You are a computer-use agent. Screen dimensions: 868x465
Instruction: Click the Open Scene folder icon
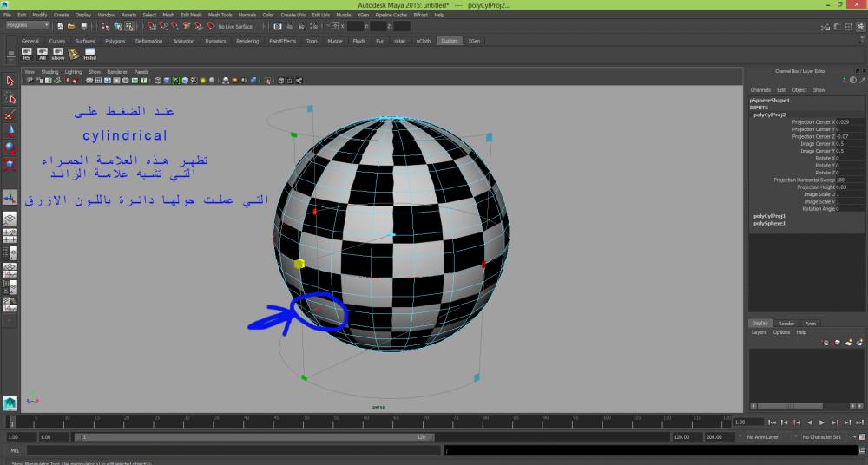point(70,26)
